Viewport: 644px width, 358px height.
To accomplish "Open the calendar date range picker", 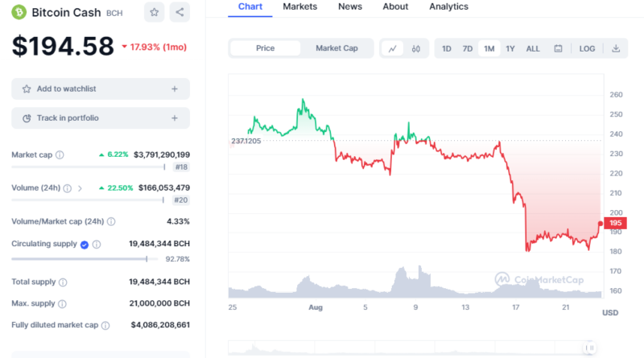I will click(x=558, y=48).
